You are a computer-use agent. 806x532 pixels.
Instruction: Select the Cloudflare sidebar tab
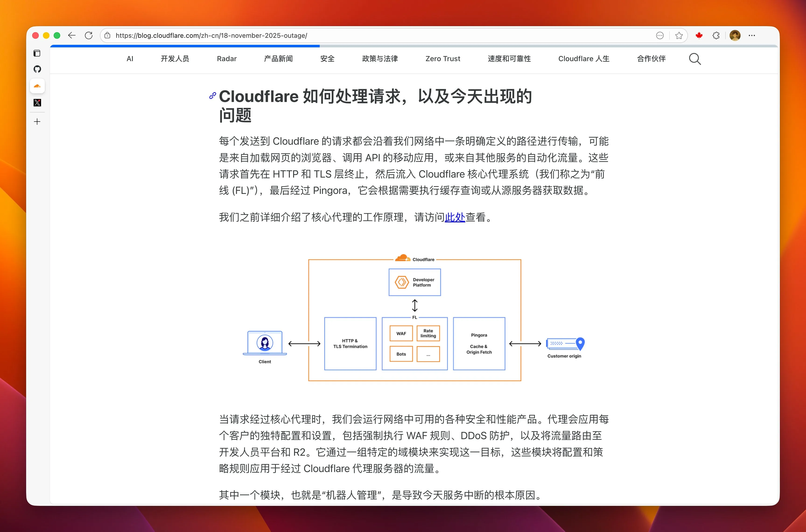[37, 86]
